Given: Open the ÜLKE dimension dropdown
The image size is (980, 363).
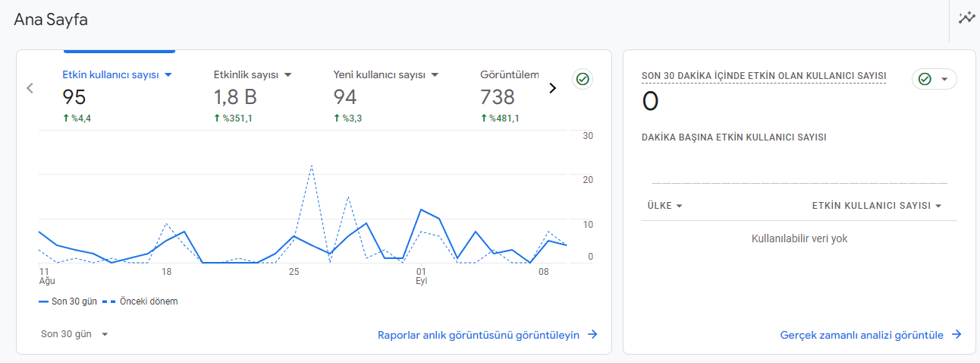Looking at the screenshot, I should (664, 206).
